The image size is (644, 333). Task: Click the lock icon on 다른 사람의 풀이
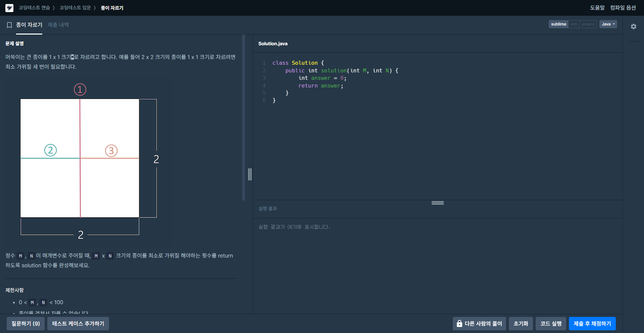(x=459, y=324)
